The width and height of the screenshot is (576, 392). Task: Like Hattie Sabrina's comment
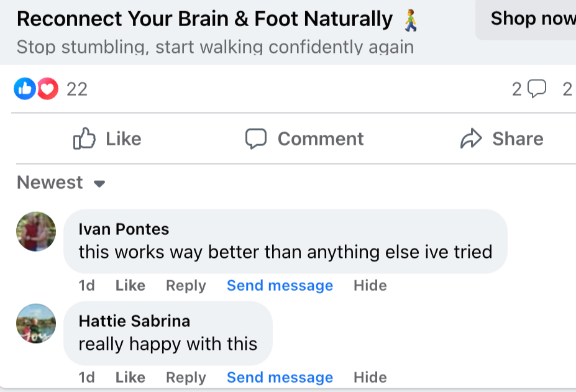click(130, 378)
